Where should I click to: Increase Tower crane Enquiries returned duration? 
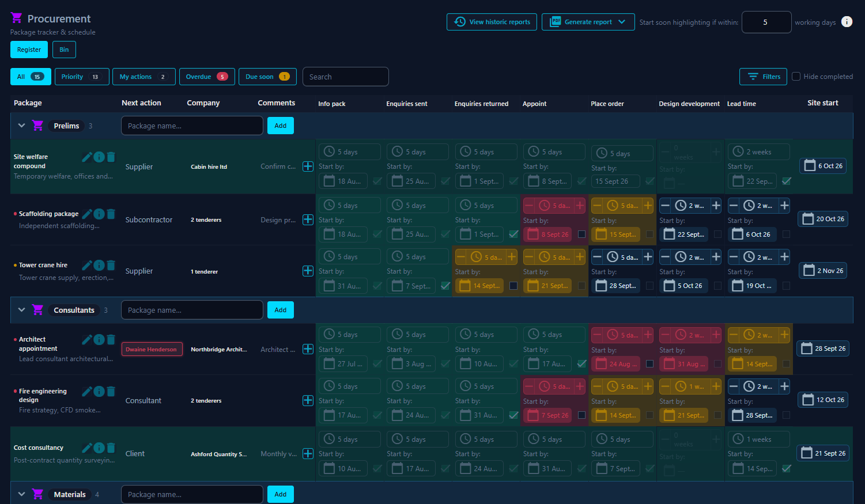[x=512, y=257]
